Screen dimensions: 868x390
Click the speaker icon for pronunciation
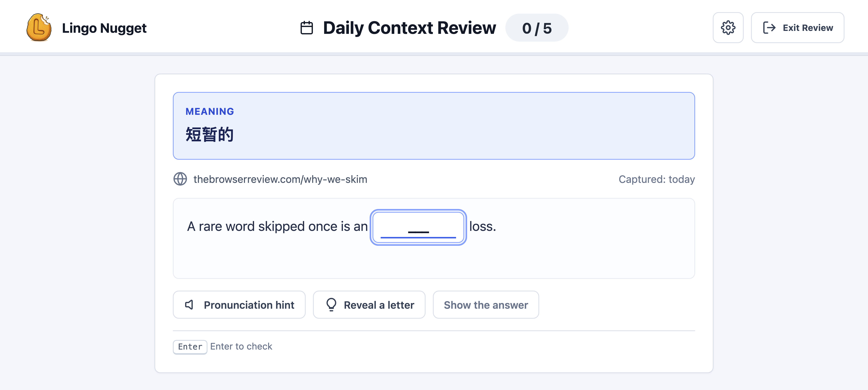click(189, 305)
